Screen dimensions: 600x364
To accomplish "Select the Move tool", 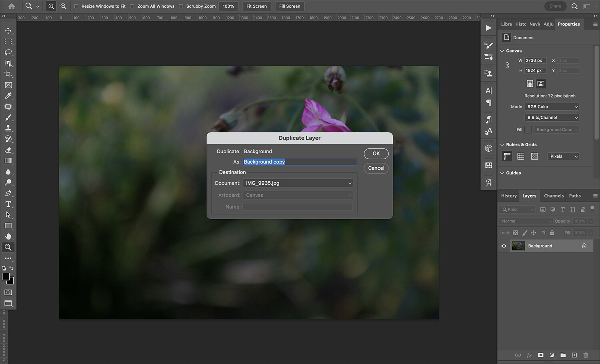I will point(8,31).
